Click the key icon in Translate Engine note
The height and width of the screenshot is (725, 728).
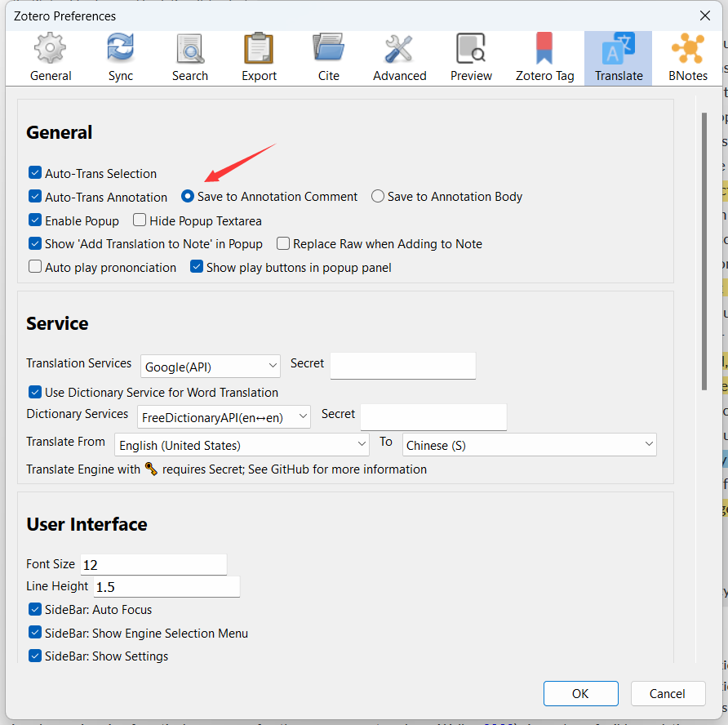(151, 469)
